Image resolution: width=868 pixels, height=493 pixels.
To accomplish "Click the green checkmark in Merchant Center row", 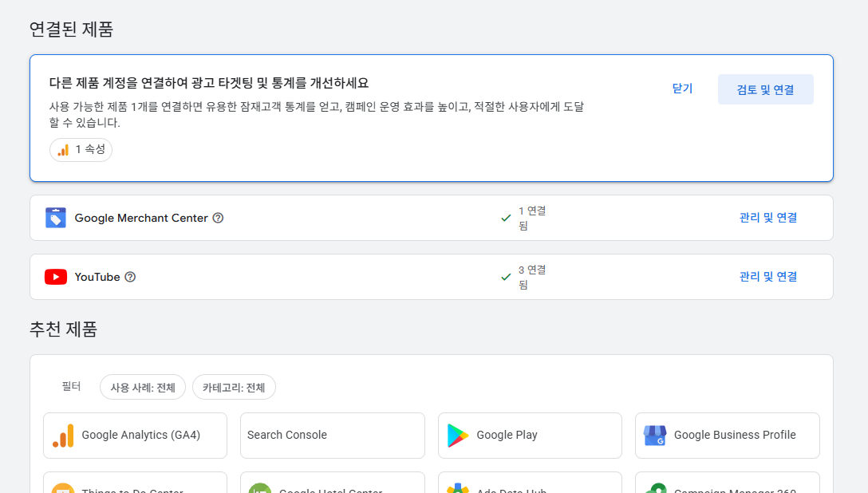I will point(506,218).
